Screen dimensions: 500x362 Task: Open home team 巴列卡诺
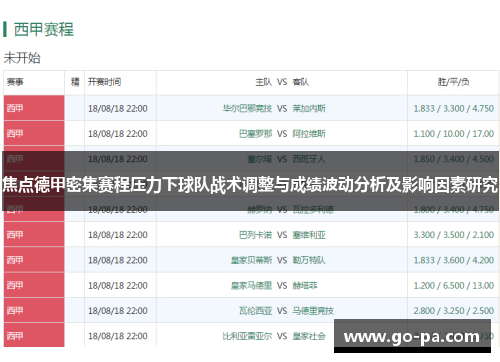coord(256,235)
